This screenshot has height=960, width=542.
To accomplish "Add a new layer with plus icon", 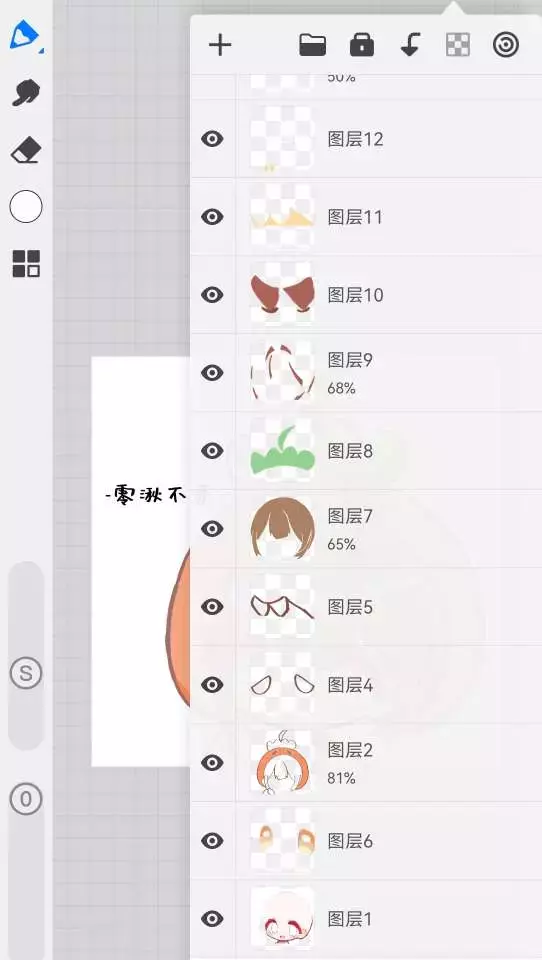I will pos(220,45).
